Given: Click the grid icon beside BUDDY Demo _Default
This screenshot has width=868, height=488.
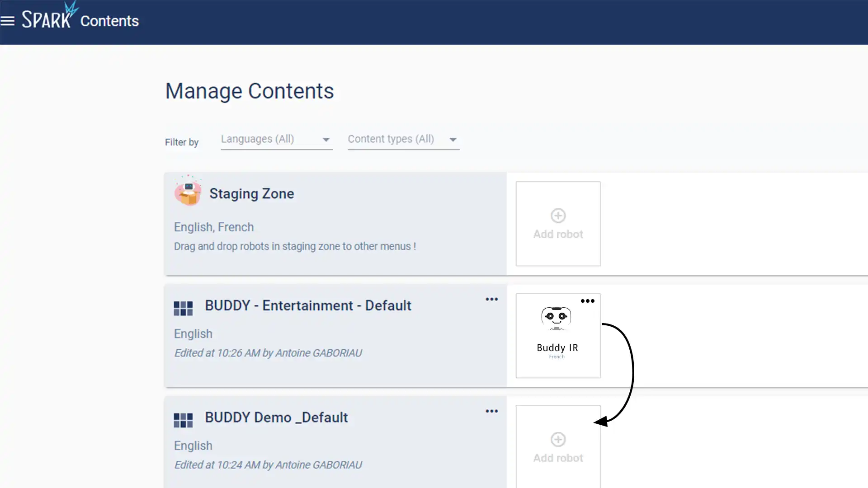Looking at the screenshot, I should tap(183, 420).
